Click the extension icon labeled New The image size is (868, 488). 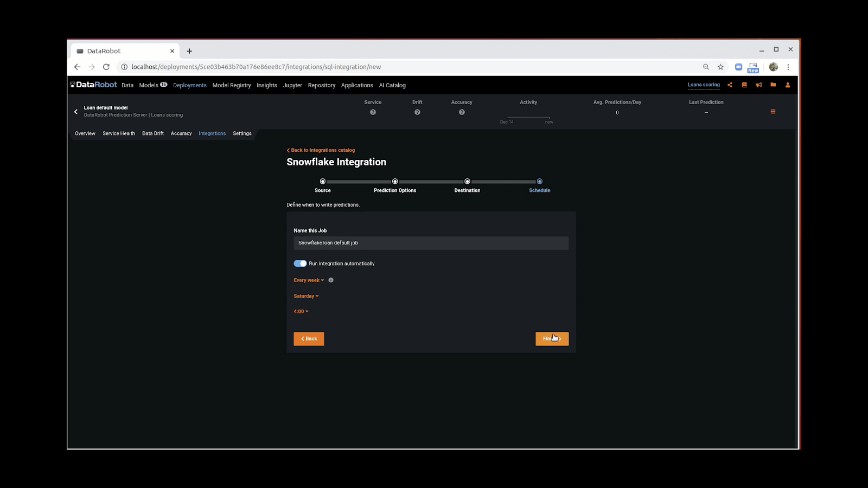[x=753, y=67]
